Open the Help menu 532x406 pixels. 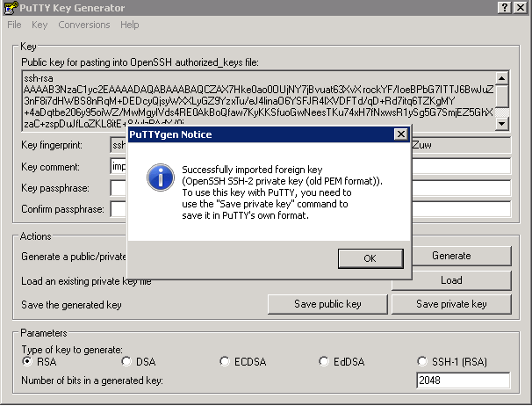[130, 25]
